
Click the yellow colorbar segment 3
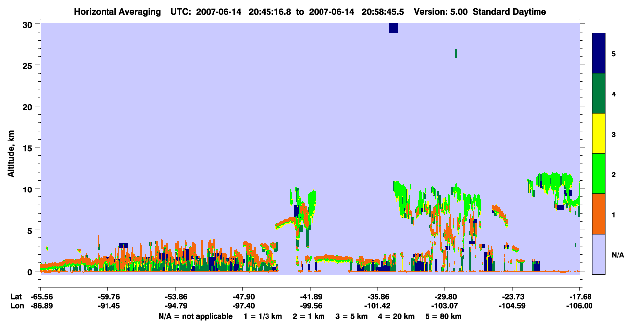tap(599, 134)
